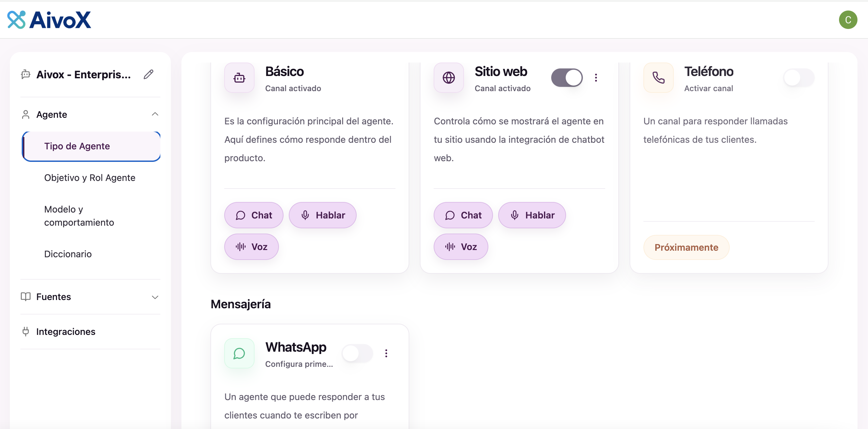This screenshot has width=868, height=429.
Task: Enable the WhatsApp channel toggle
Action: tap(358, 353)
